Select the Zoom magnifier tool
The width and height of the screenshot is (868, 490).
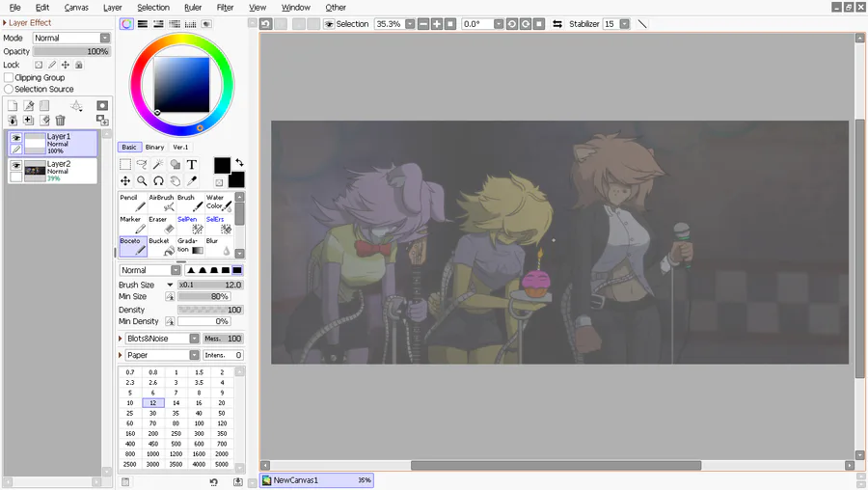pos(142,181)
